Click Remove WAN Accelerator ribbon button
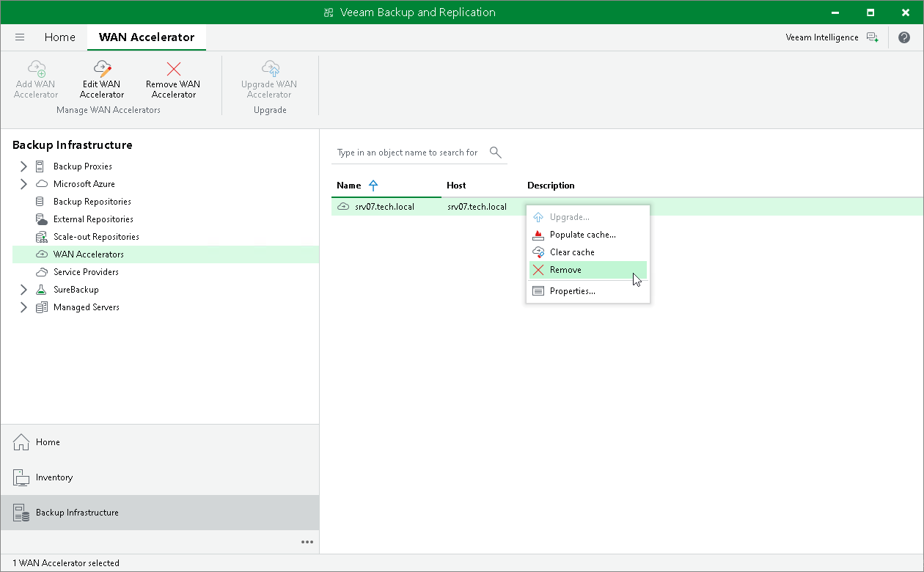This screenshot has height=572, width=924. (173, 79)
